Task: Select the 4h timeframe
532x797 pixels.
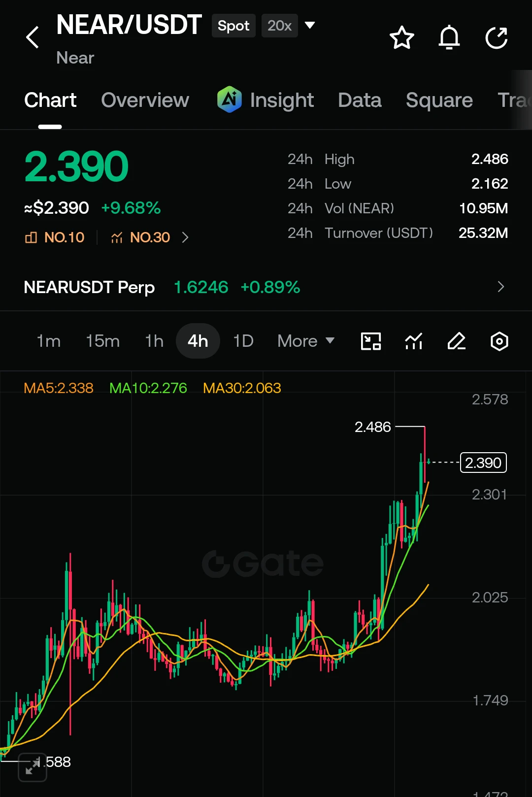Action: pyautogui.click(x=198, y=341)
